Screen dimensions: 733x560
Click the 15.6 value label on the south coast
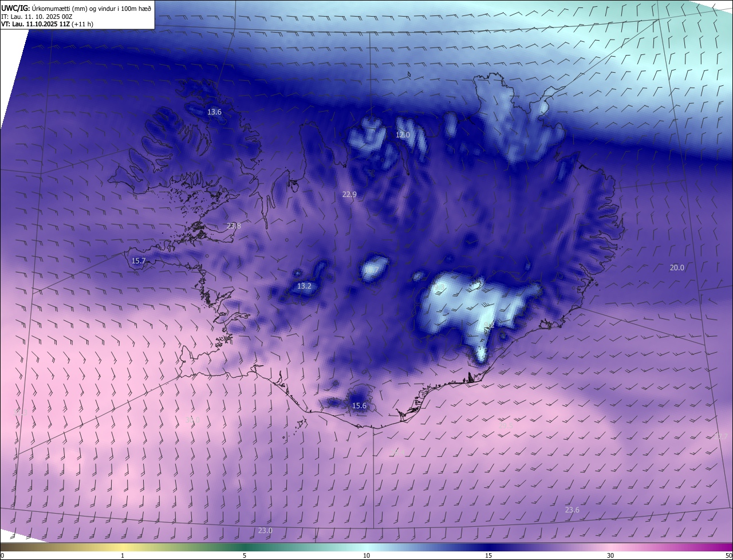tap(359, 405)
